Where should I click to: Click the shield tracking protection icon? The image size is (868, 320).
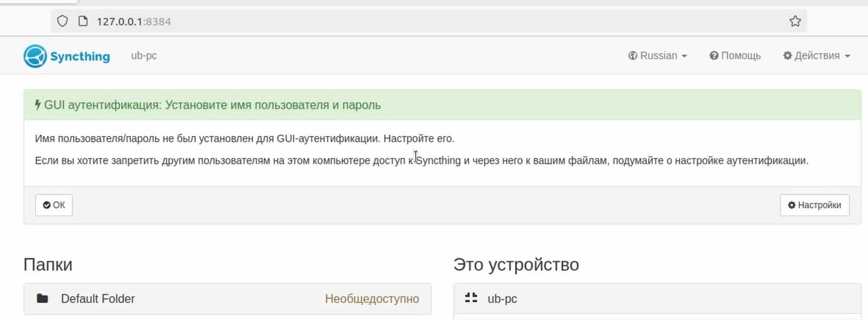coord(62,21)
